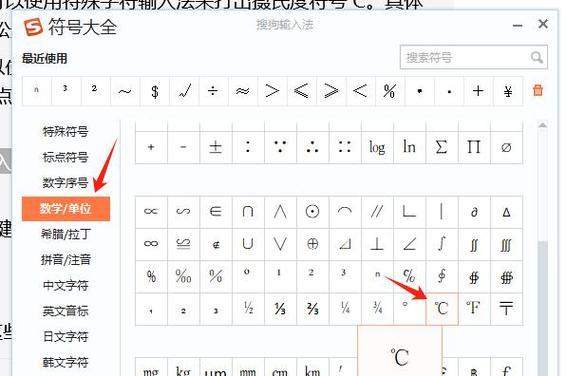Open the 拼音/注音 category
566x376 pixels.
65,260
